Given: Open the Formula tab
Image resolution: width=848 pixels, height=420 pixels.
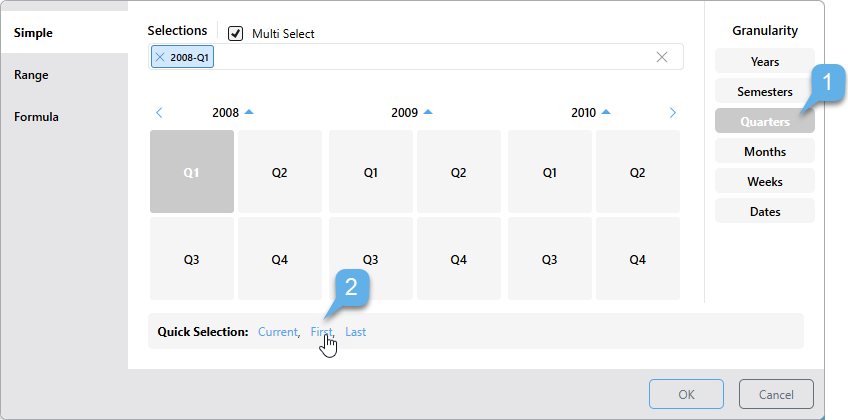Looking at the screenshot, I should point(36,117).
